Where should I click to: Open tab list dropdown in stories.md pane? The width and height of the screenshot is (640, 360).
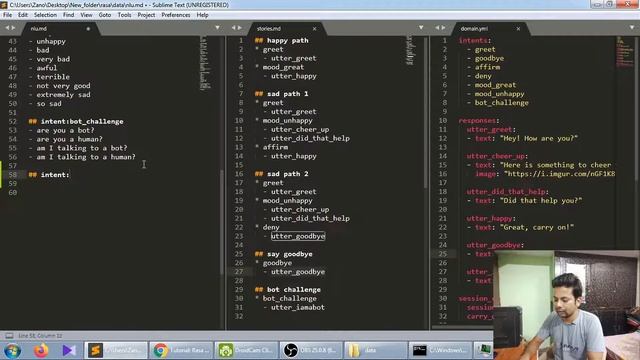(x=421, y=28)
